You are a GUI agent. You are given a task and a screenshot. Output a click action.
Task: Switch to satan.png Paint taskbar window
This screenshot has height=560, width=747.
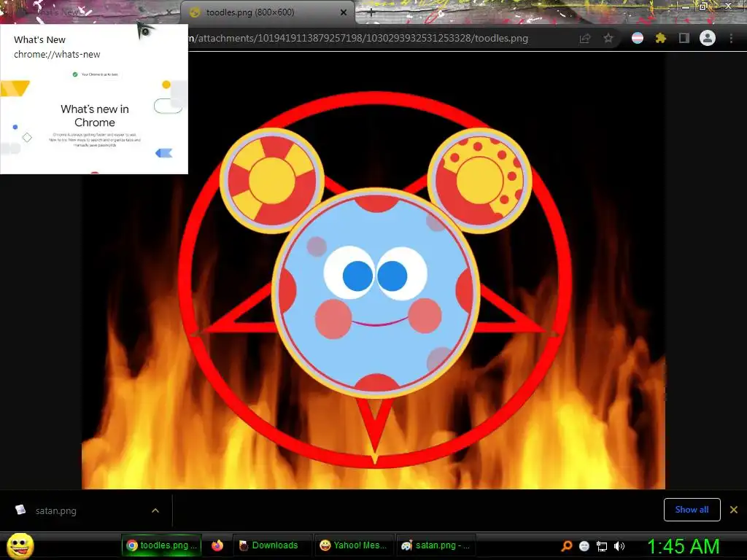click(436, 545)
